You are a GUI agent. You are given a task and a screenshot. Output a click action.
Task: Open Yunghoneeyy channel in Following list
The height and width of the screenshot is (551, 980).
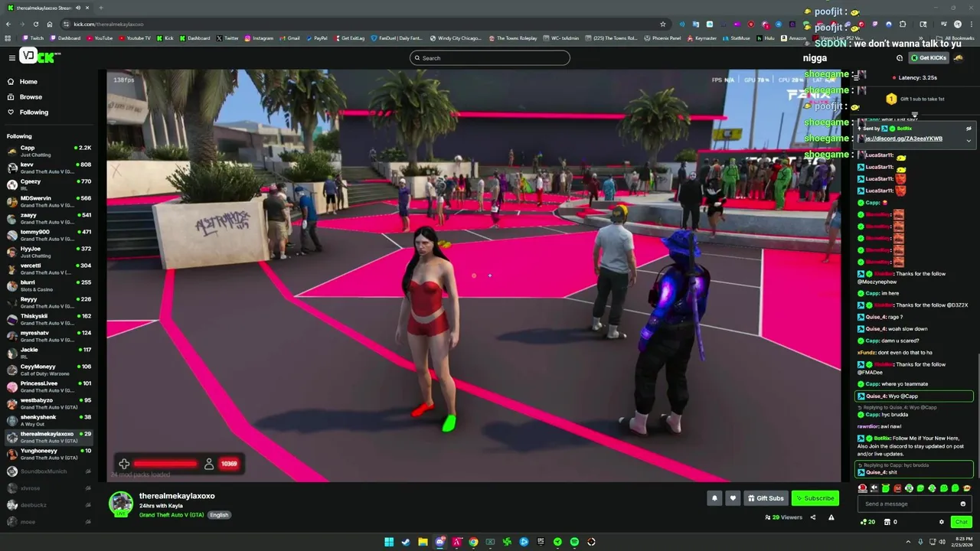click(x=47, y=454)
